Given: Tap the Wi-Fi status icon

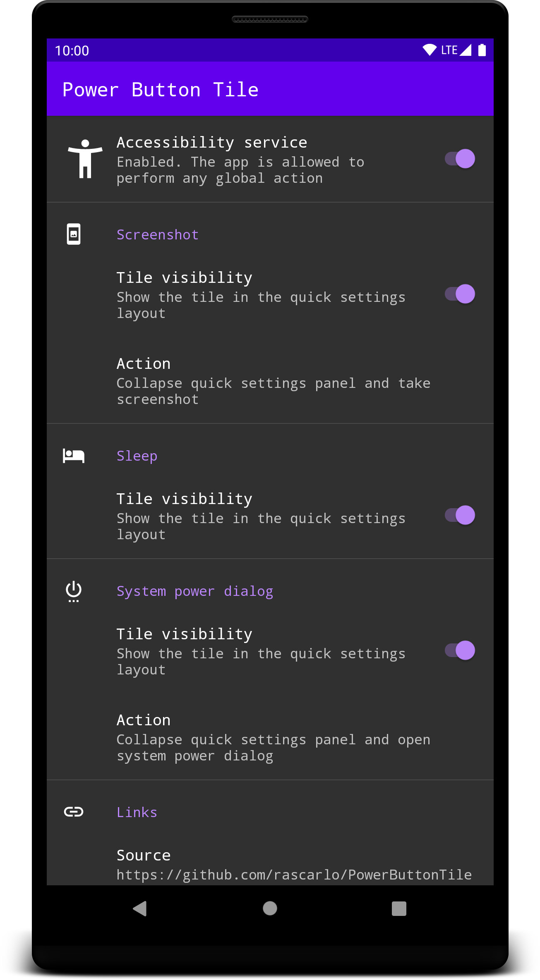Looking at the screenshot, I should 429,50.
